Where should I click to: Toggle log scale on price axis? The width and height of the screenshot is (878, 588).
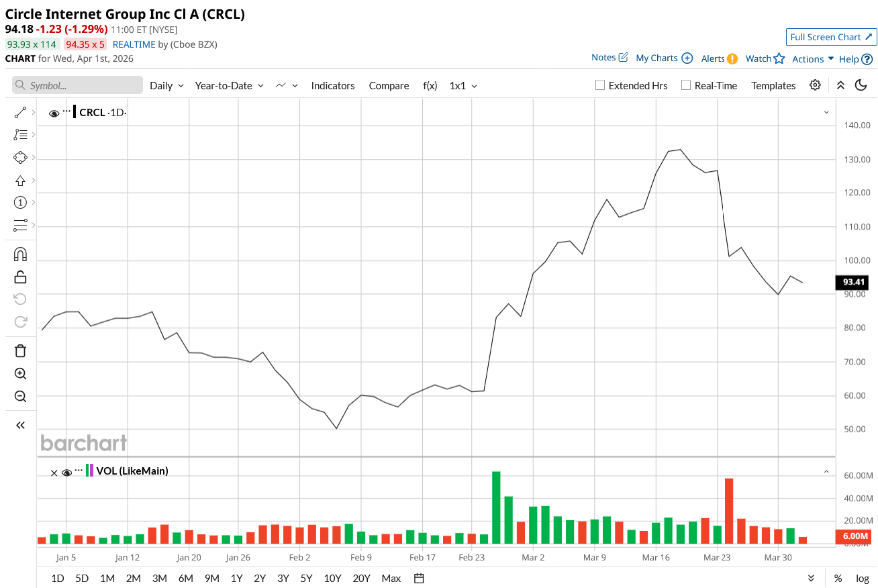pos(863,578)
